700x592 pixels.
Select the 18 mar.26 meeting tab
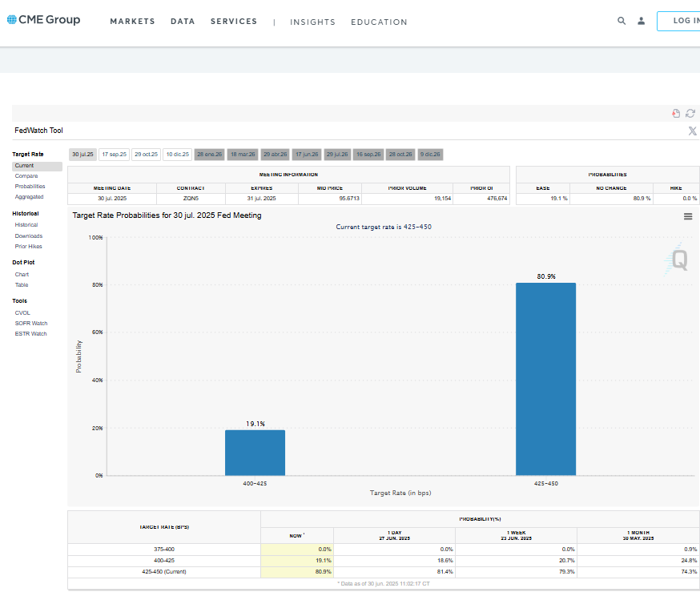(243, 155)
